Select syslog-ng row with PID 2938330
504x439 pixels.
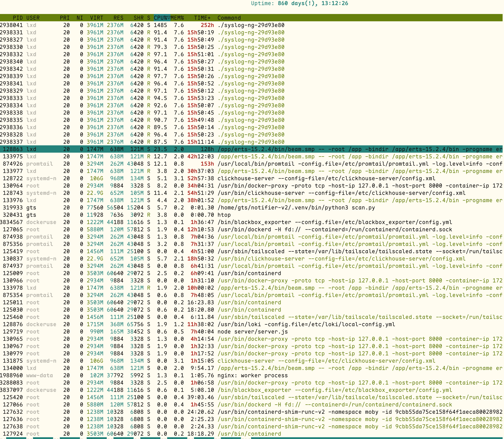tap(251, 47)
